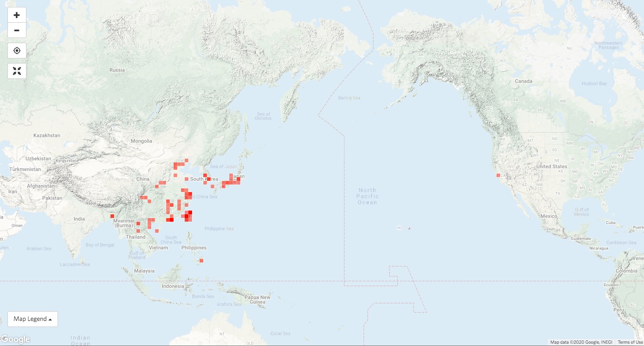Click the Mexico country label
Image resolution: width=644 pixels, height=346 pixels.
(548, 217)
